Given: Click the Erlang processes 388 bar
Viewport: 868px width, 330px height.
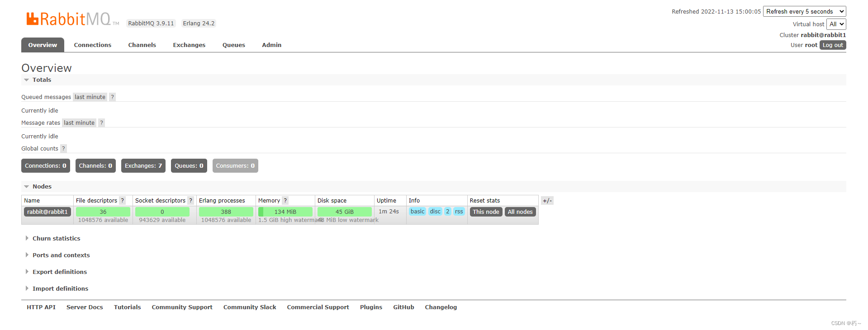Looking at the screenshot, I should (226, 212).
